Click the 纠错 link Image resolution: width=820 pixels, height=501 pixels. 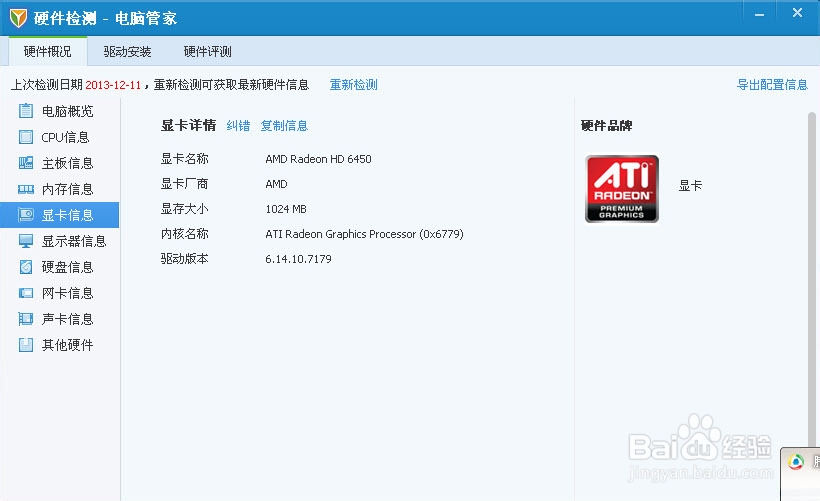click(x=238, y=126)
